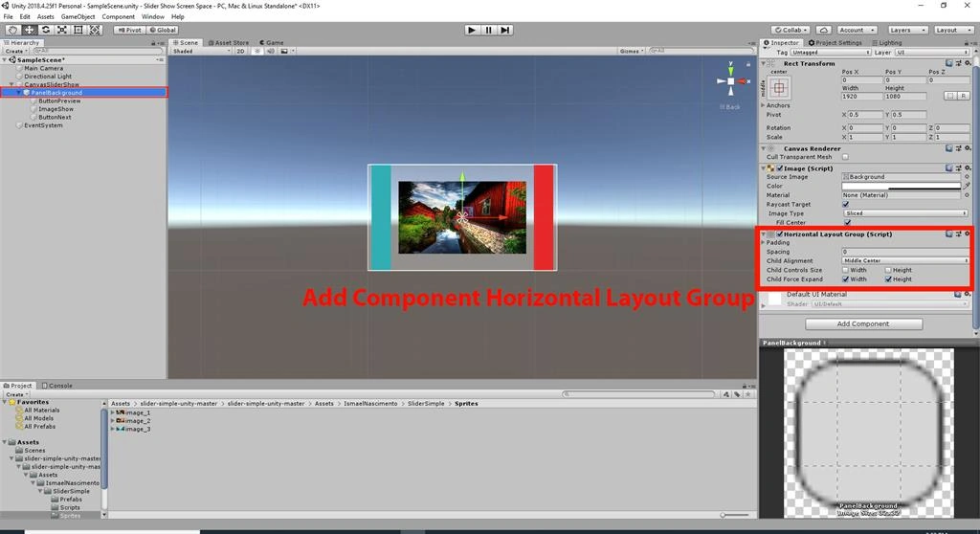Open Canvas Renderer gear menu
Screen dimensions: 980x534
tap(968, 149)
